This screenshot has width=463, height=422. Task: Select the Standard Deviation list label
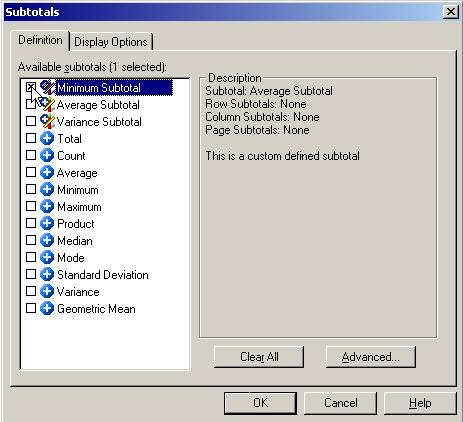103,275
